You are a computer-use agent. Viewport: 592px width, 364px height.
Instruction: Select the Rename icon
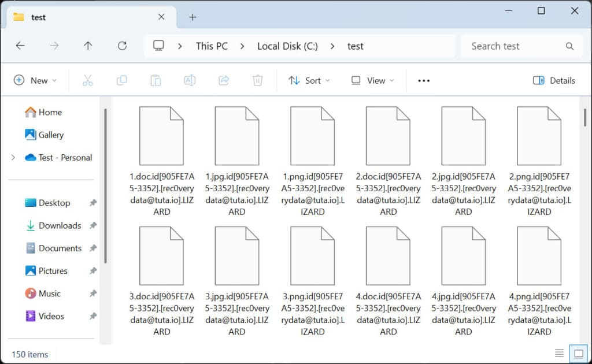(x=190, y=80)
